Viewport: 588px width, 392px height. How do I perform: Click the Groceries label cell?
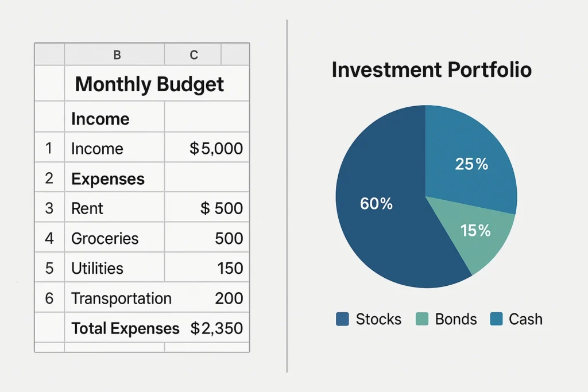click(105, 238)
